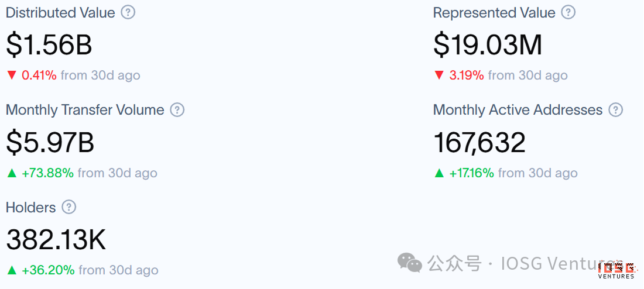Open the Distributed Value help tooltip icon
The width and height of the screenshot is (644, 289).
tap(128, 12)
